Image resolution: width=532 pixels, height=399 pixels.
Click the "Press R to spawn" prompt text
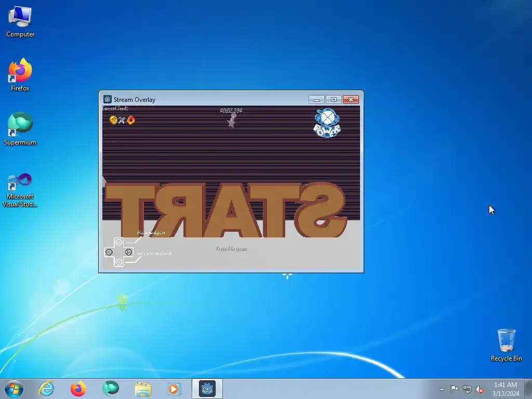coord(231,249)
